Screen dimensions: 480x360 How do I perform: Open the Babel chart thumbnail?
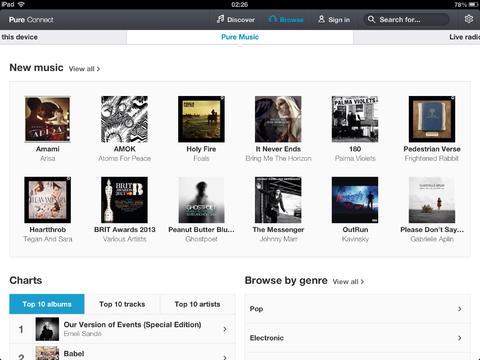coord(47,353)
